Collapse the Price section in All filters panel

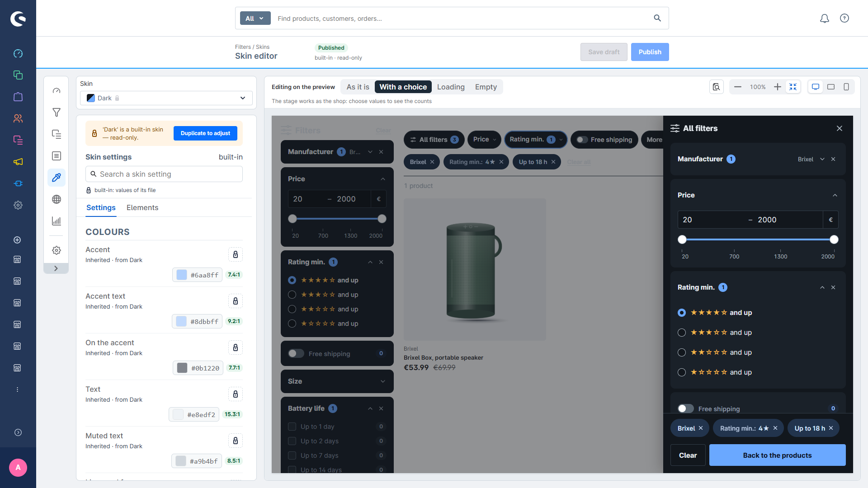coord(835,195)
